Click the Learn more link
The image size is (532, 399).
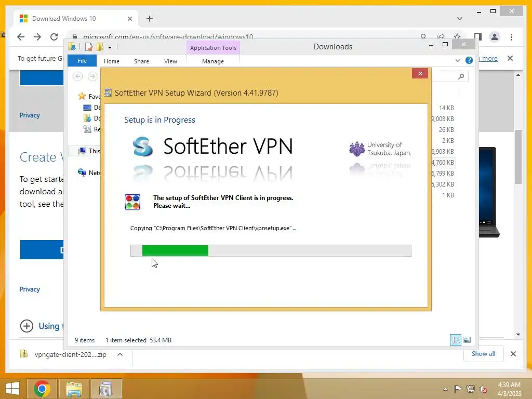tap(488, 58)
